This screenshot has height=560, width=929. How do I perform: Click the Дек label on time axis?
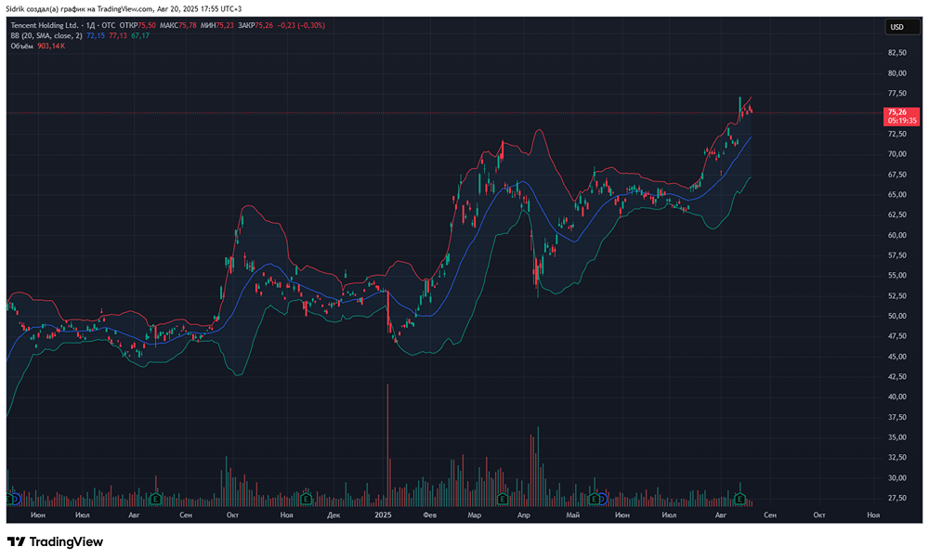334,515
